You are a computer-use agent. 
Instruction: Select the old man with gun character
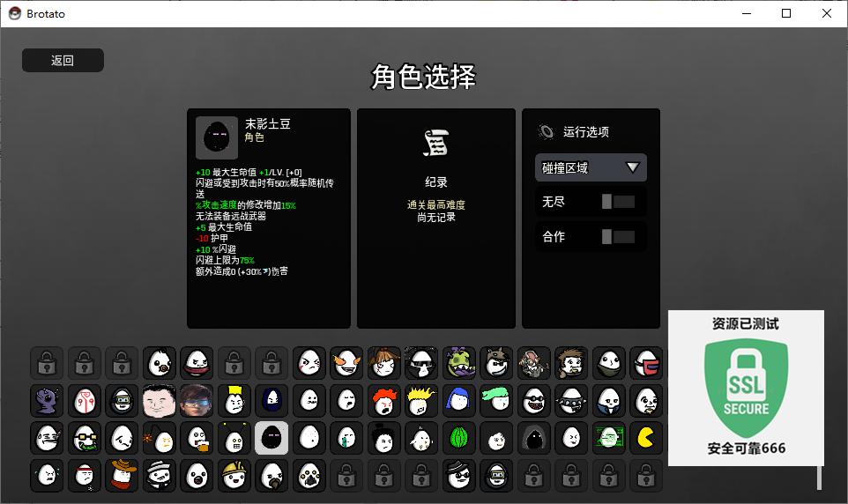click(x=534, y=363)
